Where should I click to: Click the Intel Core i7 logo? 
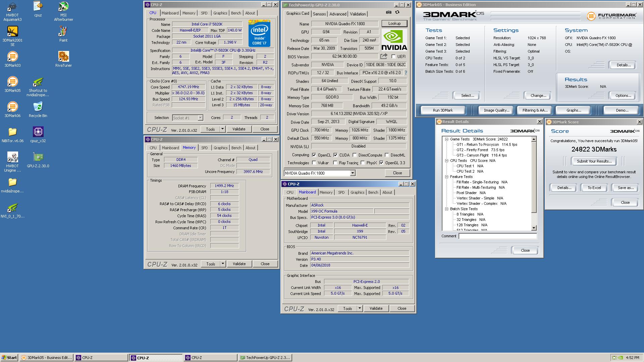tap(259, 33)
